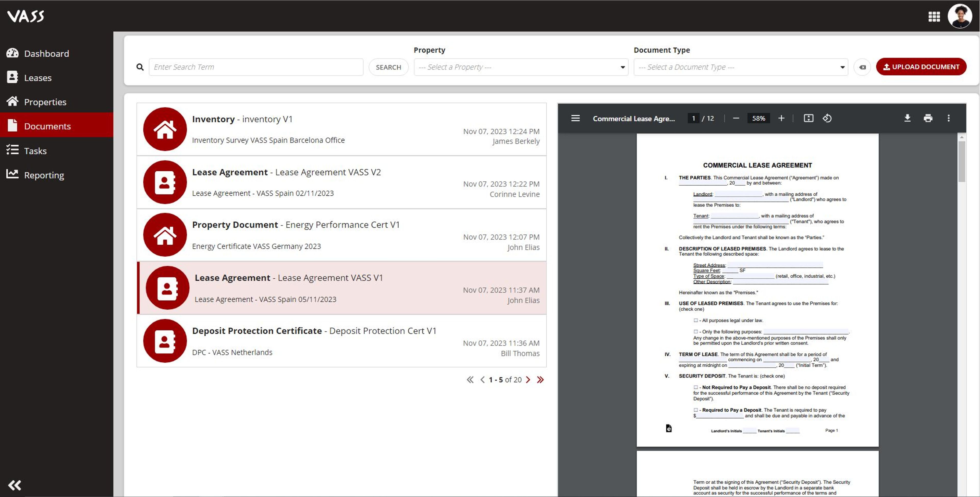Collapse the sidebar with double chevron

[15, 485]
